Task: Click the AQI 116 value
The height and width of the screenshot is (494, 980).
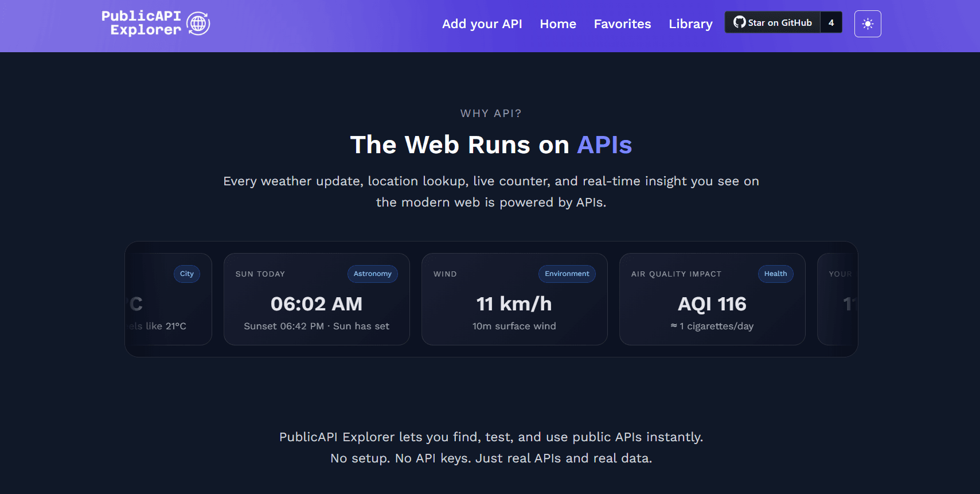Action: [x=712, y=304]
